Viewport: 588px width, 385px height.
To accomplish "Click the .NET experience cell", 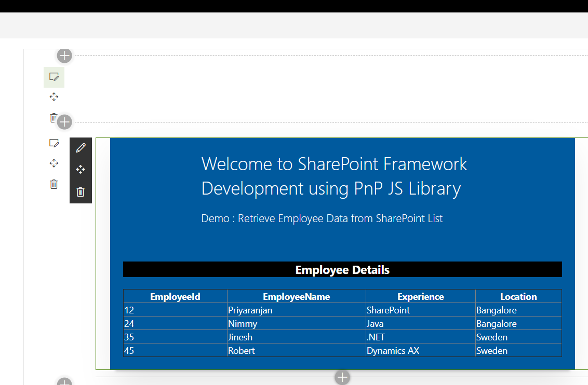I will pyautogui.click(x=420, y=337).
